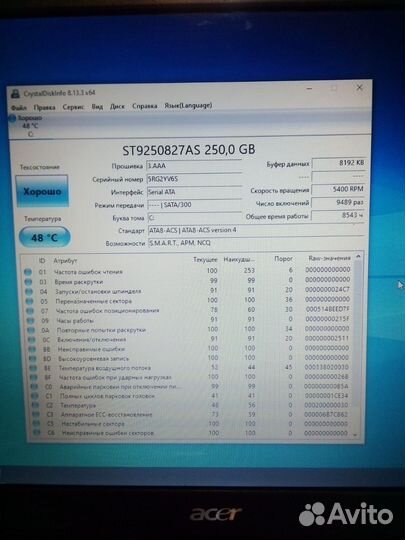Image resolution: width=405 pixels, height=540 pixels.
Task: Click the Буква тома field C:
Action: point(194,218)
